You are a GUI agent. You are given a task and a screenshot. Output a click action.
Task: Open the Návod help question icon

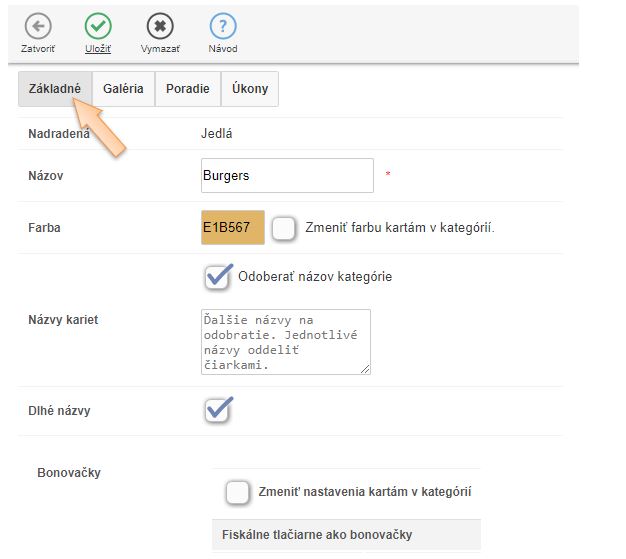[x=223, y=26]
